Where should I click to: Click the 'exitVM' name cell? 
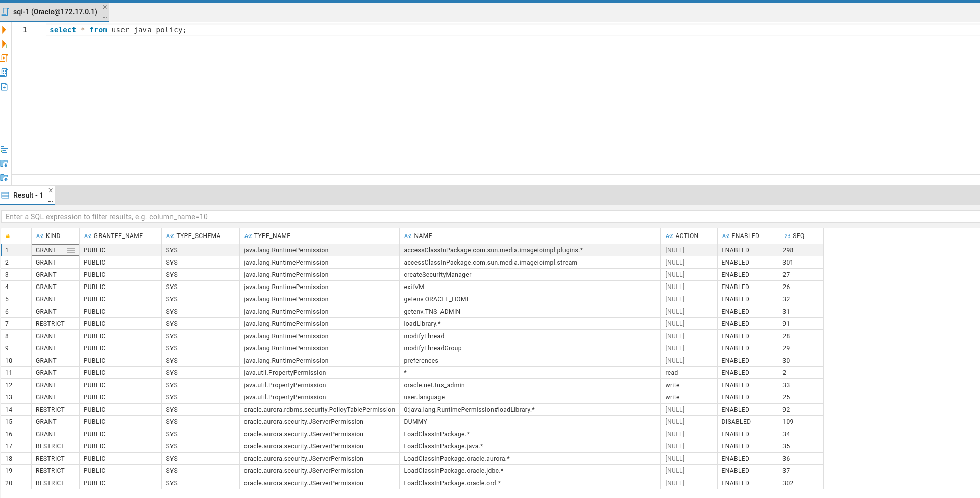click(530, 287)
